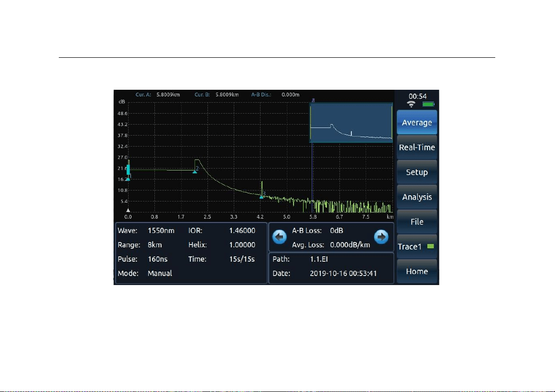Image resolution: width=555 pixels, height=392 pixels.
Task: Click the IOR value 1.46000
Action: click(242, 231)
